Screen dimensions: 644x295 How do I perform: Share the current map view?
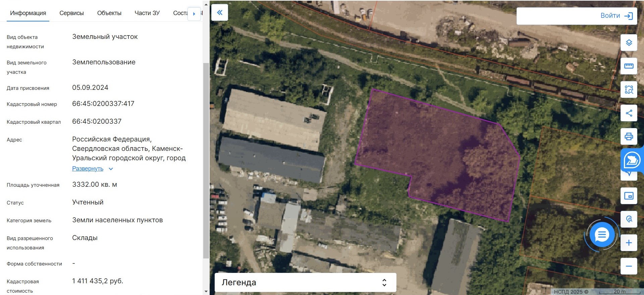629,113
